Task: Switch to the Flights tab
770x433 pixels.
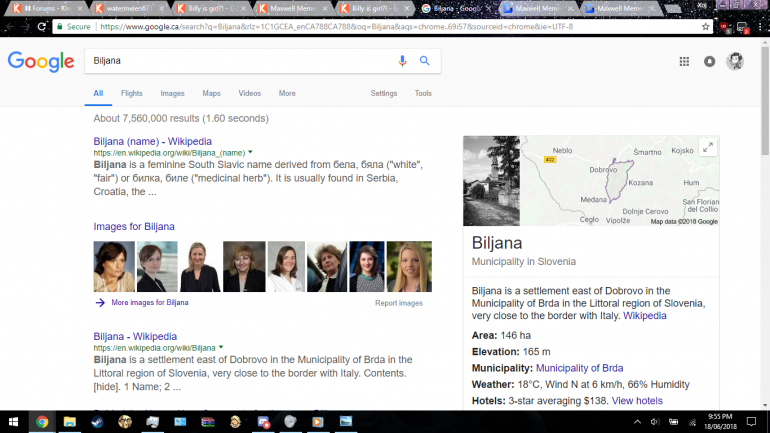Action: (132, 93)
